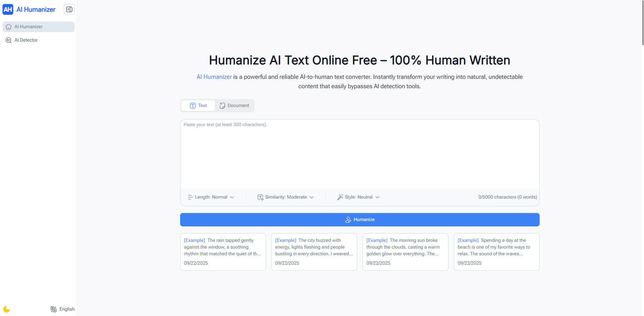Collapse the sidebar using the panel icon
Viewport: 644px width, 316px height.
(x=69, y=9)
